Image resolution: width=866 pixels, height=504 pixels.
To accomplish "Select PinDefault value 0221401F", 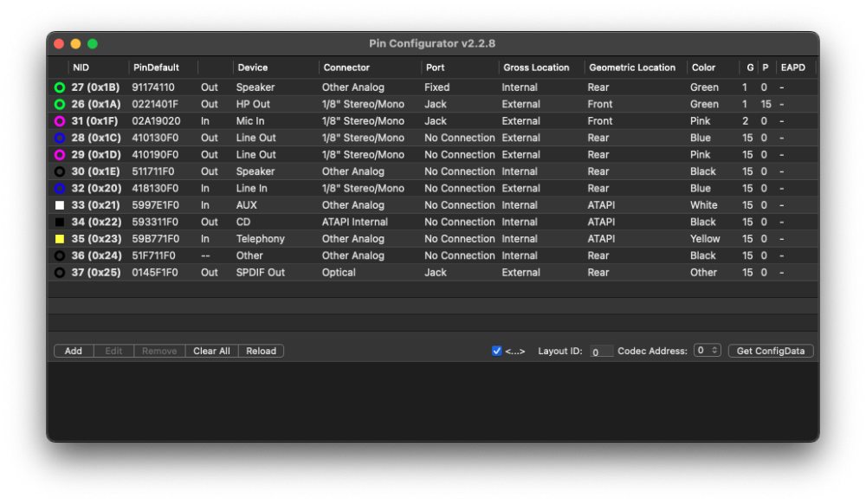I will [x=155, y=104].
